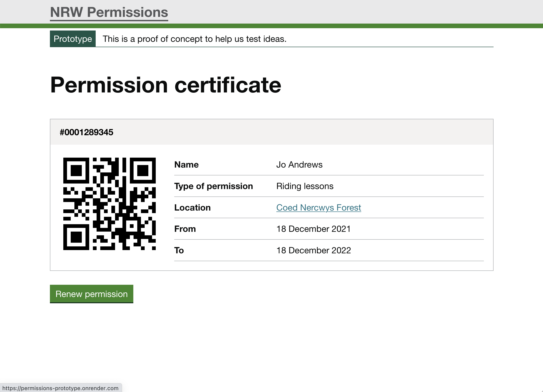Click the Renew permission button

coord(92,294)
